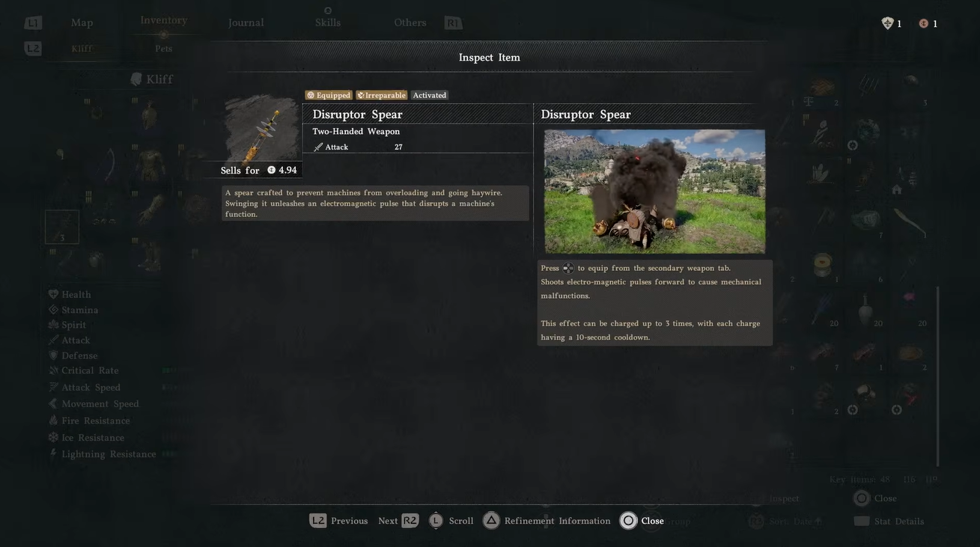Click the Activated status tag
Image resolution: width=980 pixels, height=547 pixels.
pos(430,95)
